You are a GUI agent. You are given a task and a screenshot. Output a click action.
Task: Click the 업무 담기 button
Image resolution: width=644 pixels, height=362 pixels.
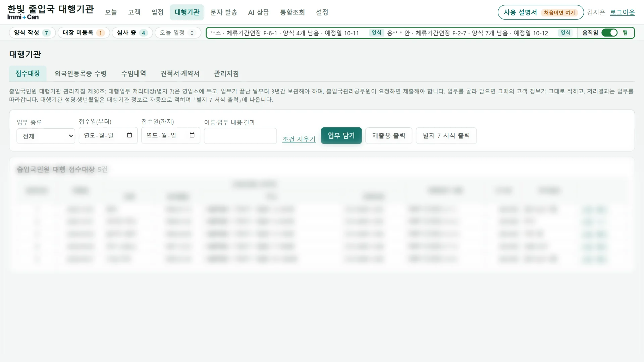pyautogui.click(x=341, y=135)
